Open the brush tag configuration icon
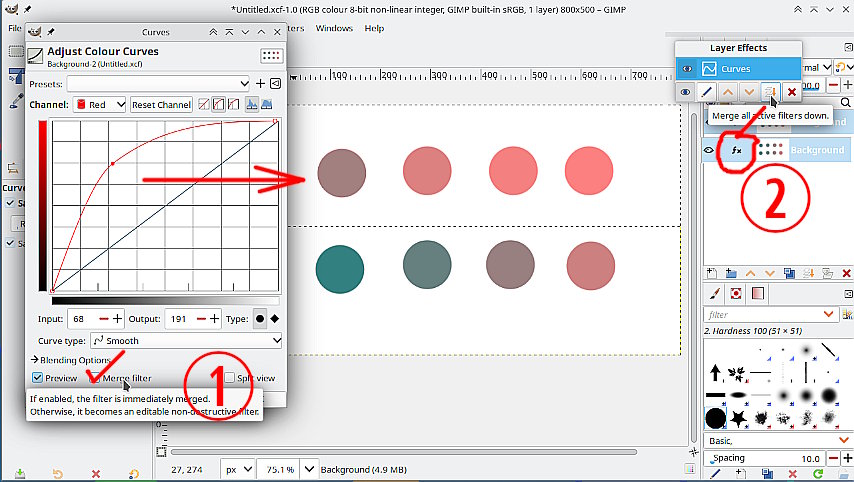The width and height of the screenshot is (854, 482). point(847,314)
